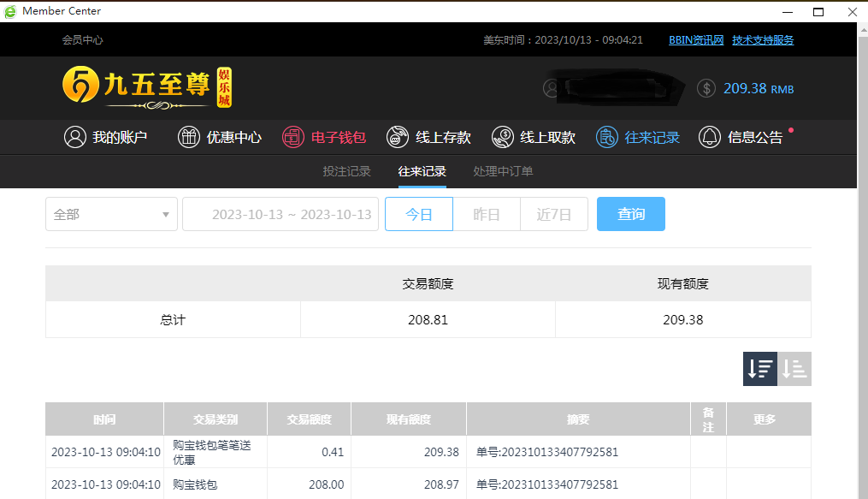Click the 208.81 total transaction amount
Image resolution: width=868 pixels, height=499 pixels.
click(428, 319)
